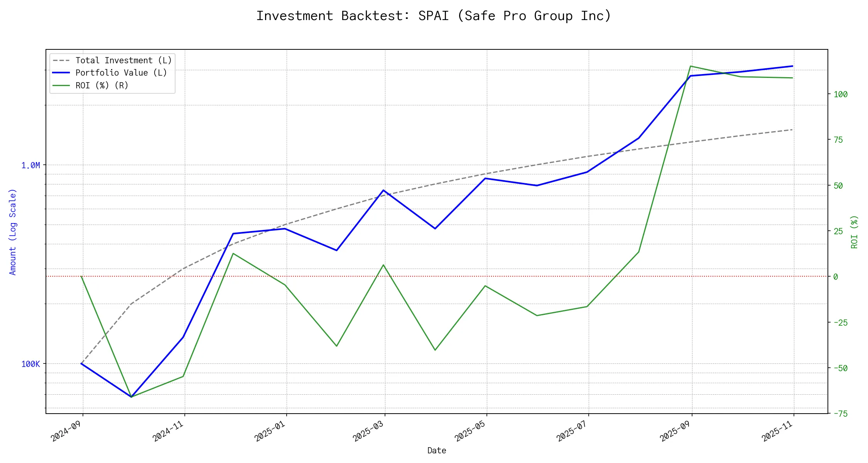The width and height of the screenshot is (868, 463).
Task: Click the blue line's lowest point near 2024-10
Action: (131, 396)
